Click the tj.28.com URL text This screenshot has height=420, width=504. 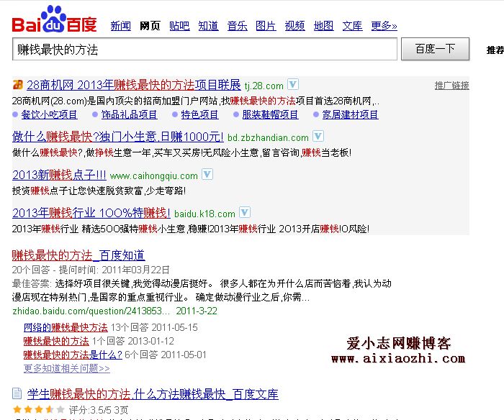(x=264, y=86)
